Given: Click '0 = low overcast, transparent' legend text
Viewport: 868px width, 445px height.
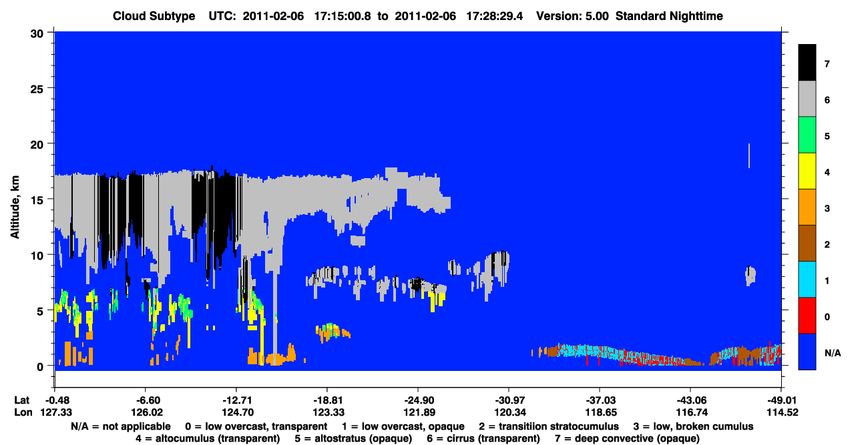Looking at the screenshot, I should 256,426.
